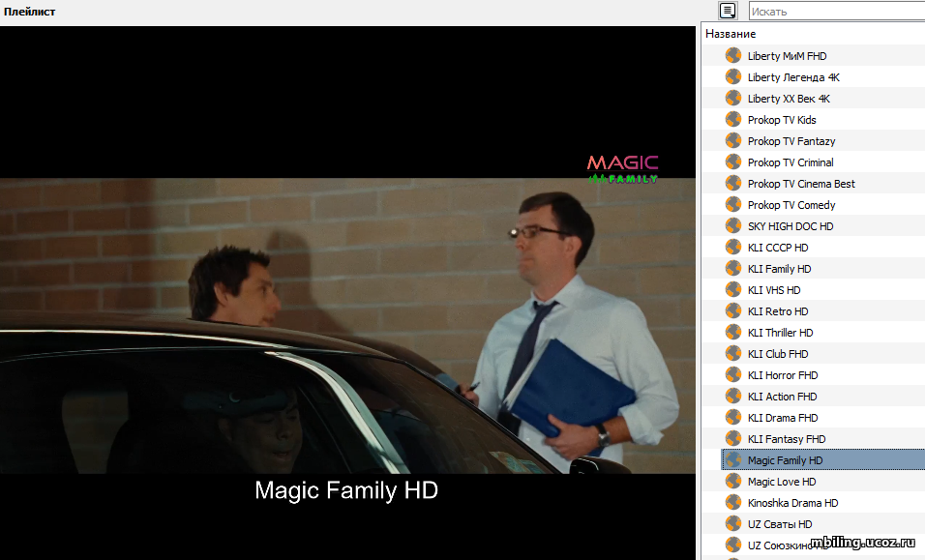Select the Liberty Легенда 4K channel name
The height and width of the screenshot is (560, 925).
793,77
